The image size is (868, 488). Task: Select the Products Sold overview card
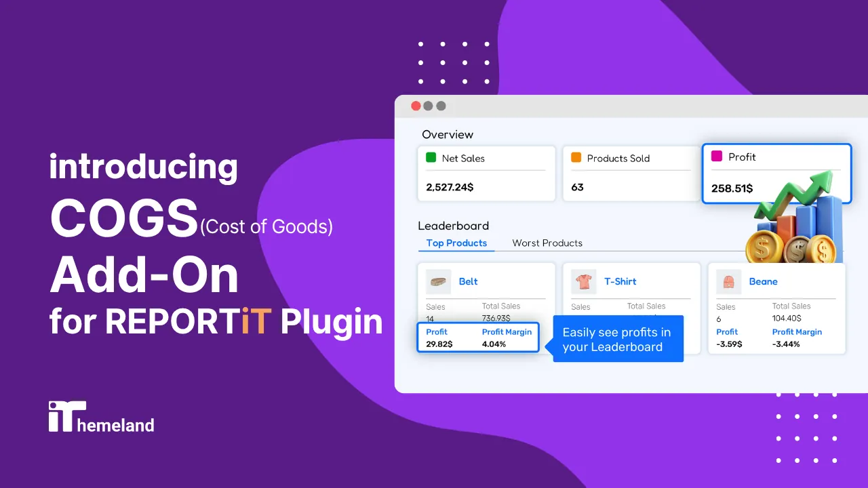[631, 174]
